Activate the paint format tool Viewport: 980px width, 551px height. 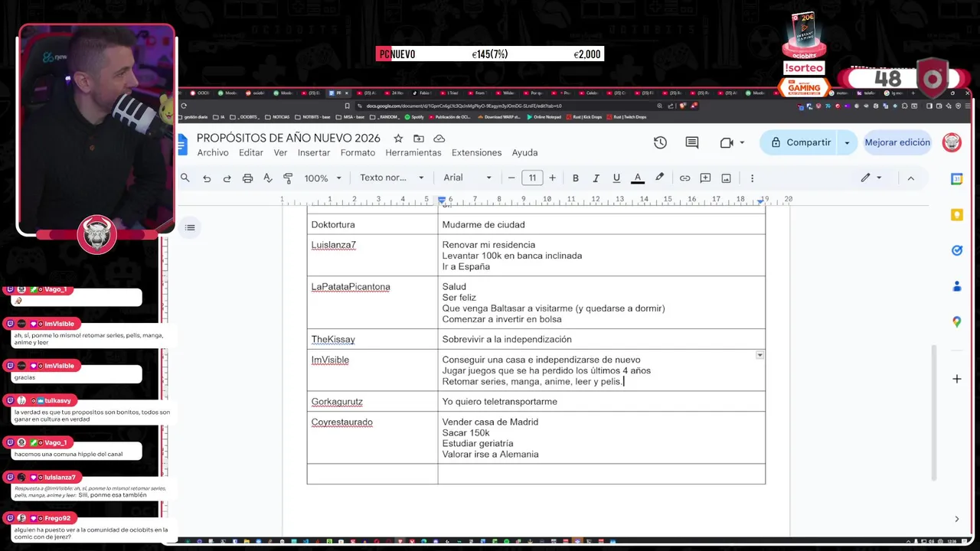[x=288, y=178]
